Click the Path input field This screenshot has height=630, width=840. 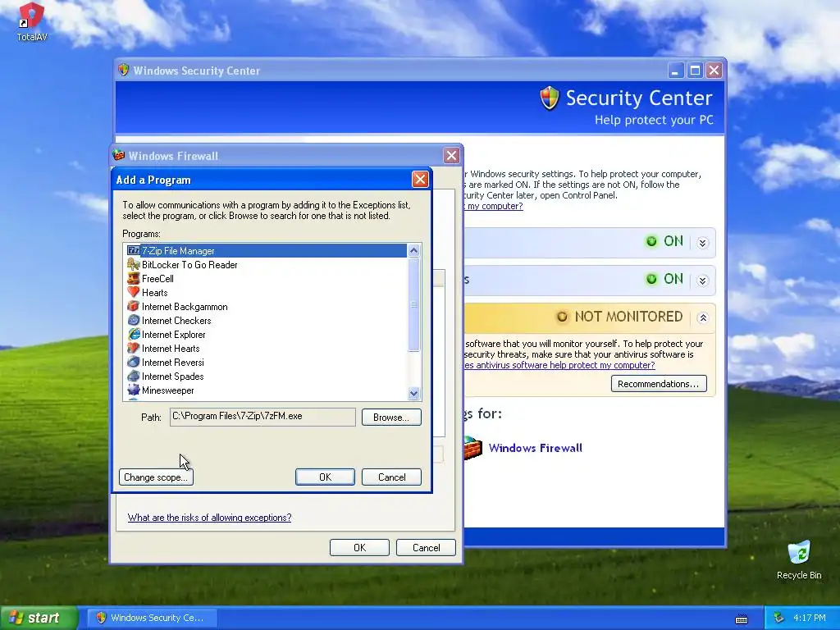click(262, 417)
